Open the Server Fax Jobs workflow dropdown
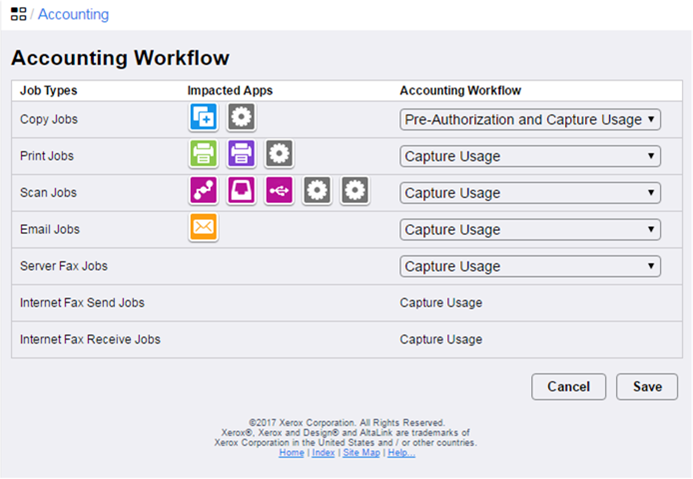Image resolution: width=693 pixels, height=479 pixels. click(x=530, y=266)
